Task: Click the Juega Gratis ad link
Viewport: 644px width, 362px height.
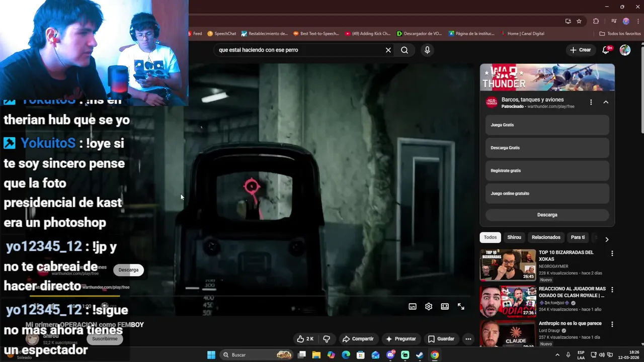Action: click(x=547, y=125)
